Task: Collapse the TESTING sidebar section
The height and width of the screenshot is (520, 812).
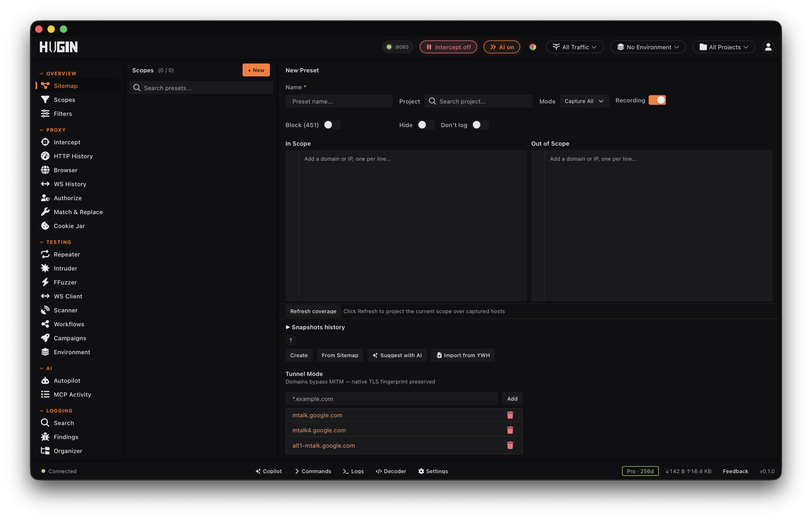Action: click(x=55, y=242)
